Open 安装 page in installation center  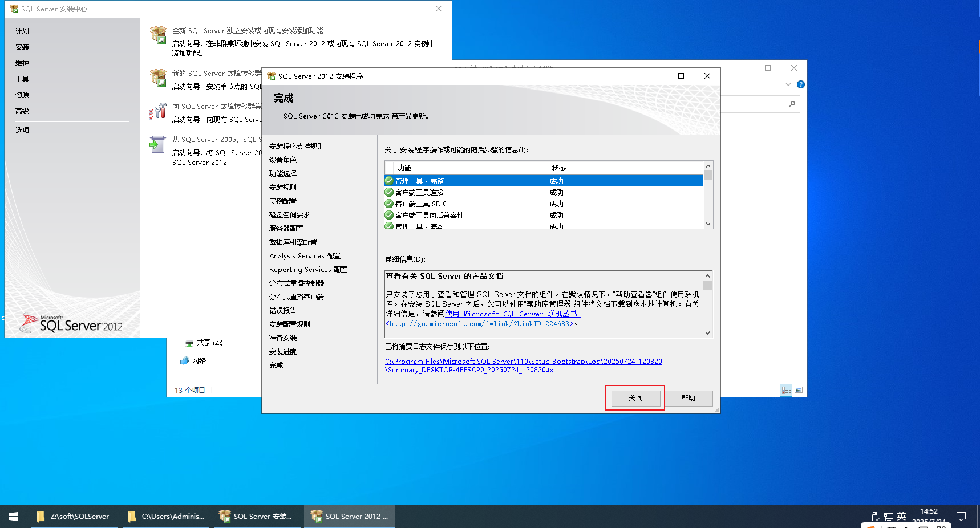(22, 47)
